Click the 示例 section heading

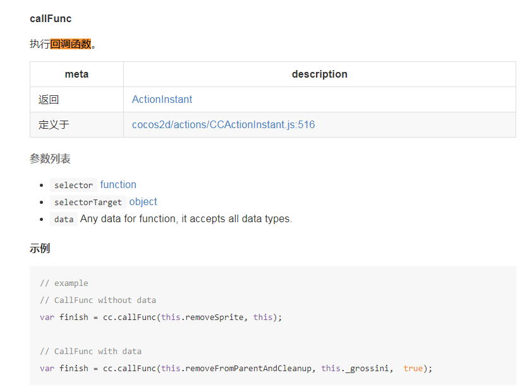click(x=40, y=249)
